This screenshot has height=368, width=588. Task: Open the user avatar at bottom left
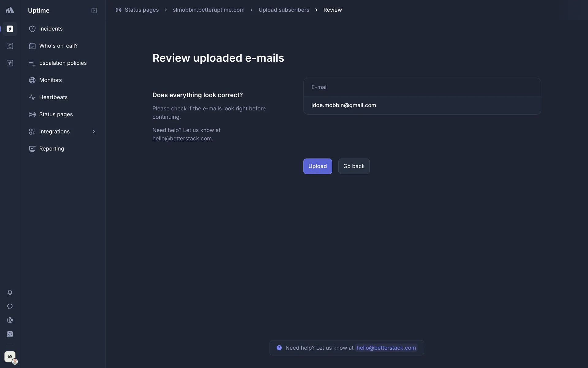(x=10, y=357)
